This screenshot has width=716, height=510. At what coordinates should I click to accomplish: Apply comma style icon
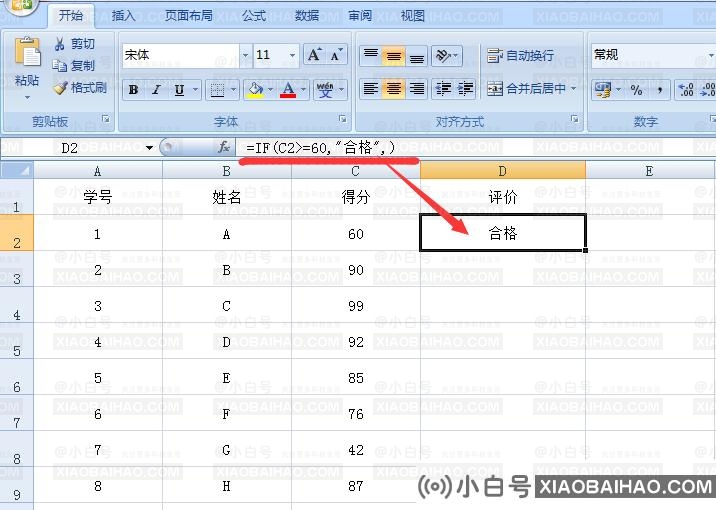[659, 89]
